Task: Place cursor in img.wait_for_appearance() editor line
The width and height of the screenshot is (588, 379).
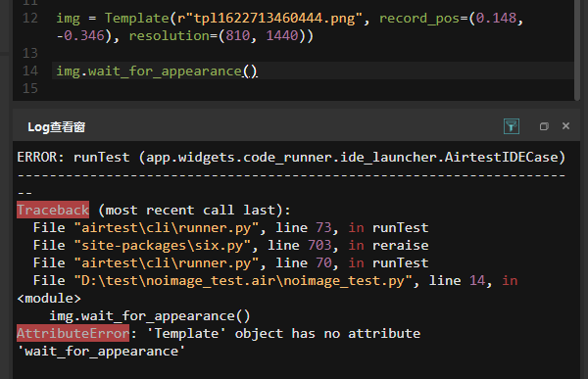Action: 313,71
